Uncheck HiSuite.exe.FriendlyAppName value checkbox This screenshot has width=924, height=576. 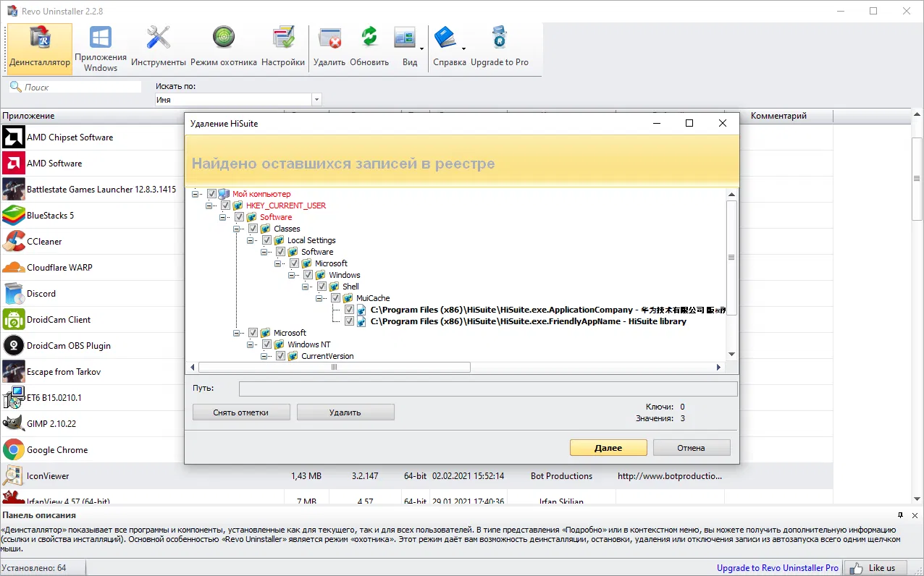[350, 321]
